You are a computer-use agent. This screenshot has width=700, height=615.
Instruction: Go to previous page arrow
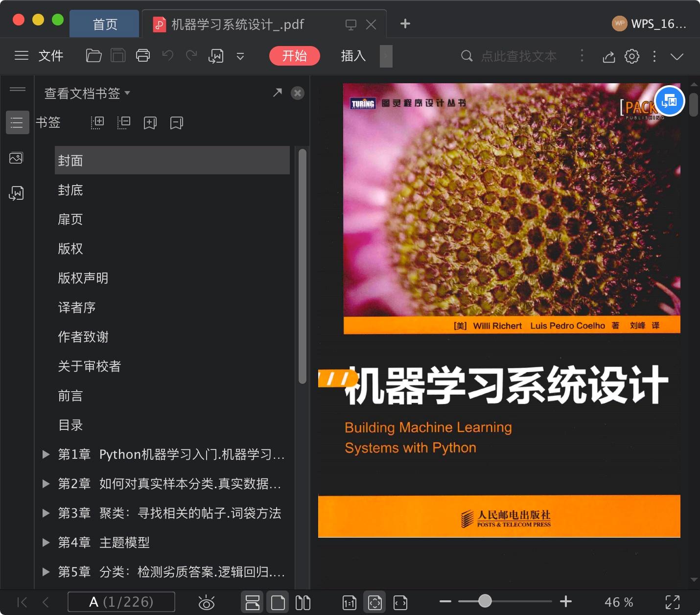click(x=46, y=602)
